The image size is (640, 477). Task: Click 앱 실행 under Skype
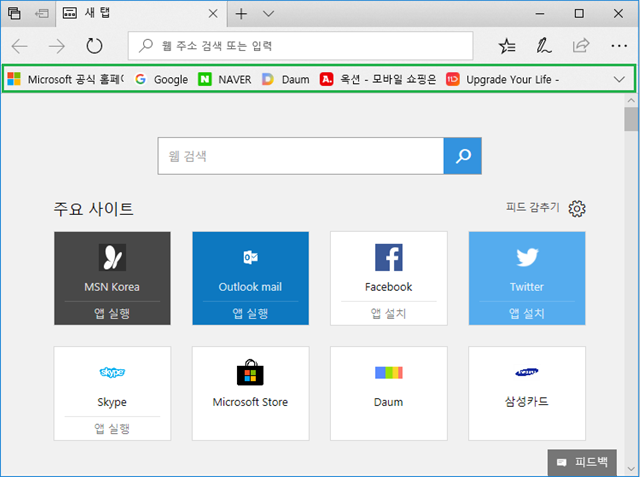pos(112,428)
